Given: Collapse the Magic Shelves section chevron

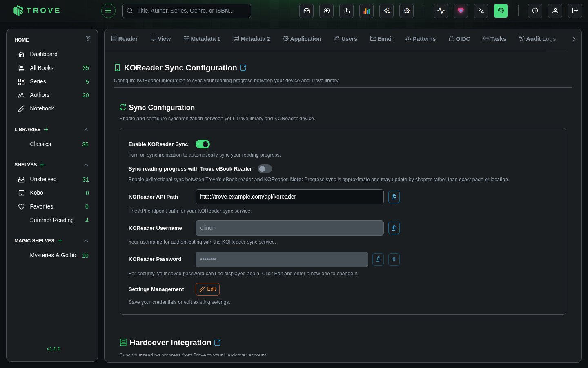Looking at the screenshot, I should pyautogui.click(x=86, y=241).
